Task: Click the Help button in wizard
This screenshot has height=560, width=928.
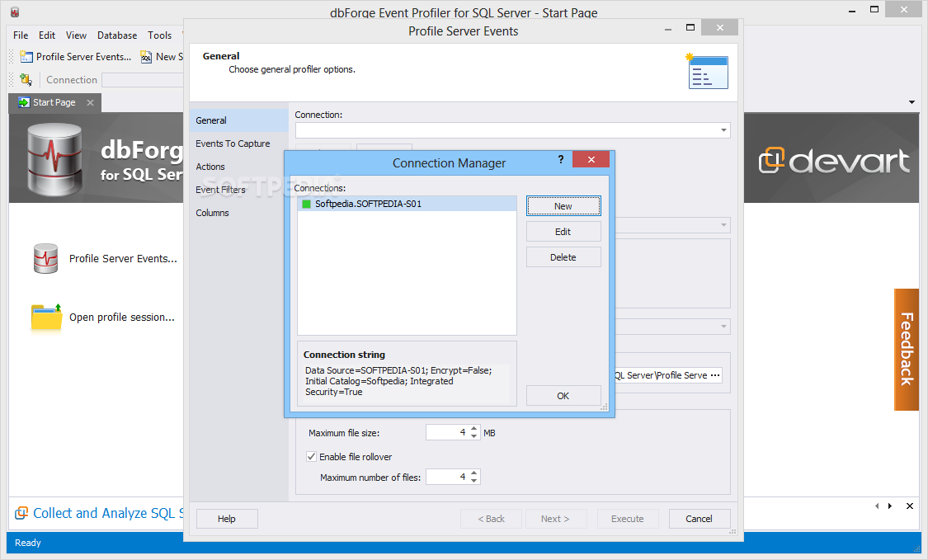Action: (227, 519)
